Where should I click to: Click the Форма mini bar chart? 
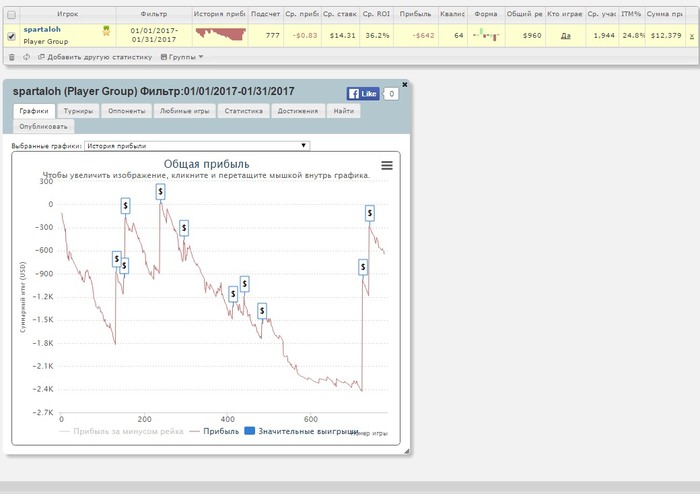(x=486, y=35)
